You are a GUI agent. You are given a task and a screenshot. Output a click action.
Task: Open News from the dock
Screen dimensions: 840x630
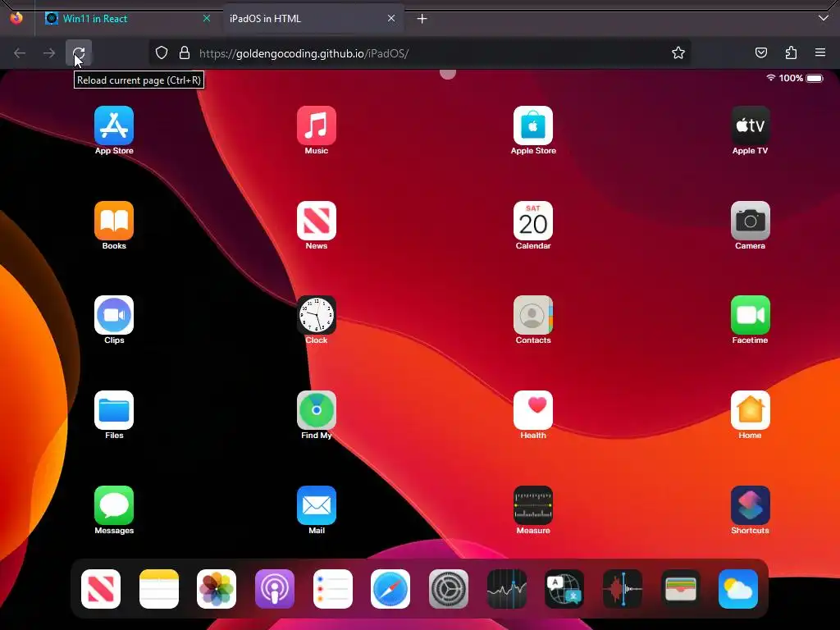click(101, 589)
